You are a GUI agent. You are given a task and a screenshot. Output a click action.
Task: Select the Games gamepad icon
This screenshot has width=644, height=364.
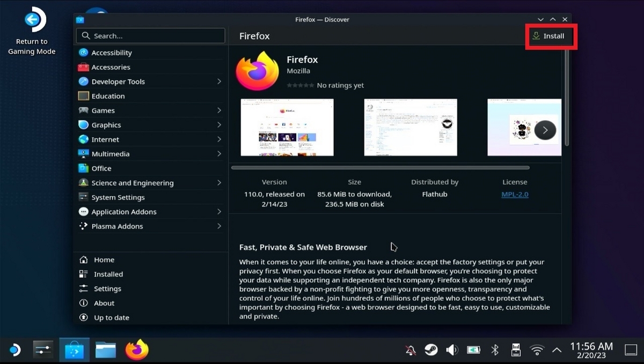point(83,110)
